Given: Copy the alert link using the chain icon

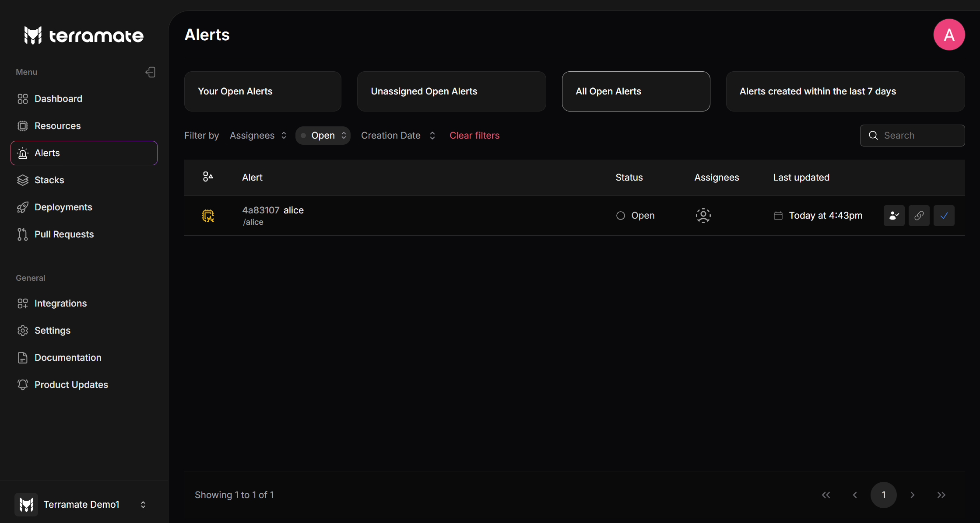Looking at the screenshot, I should tap(919, 216).
